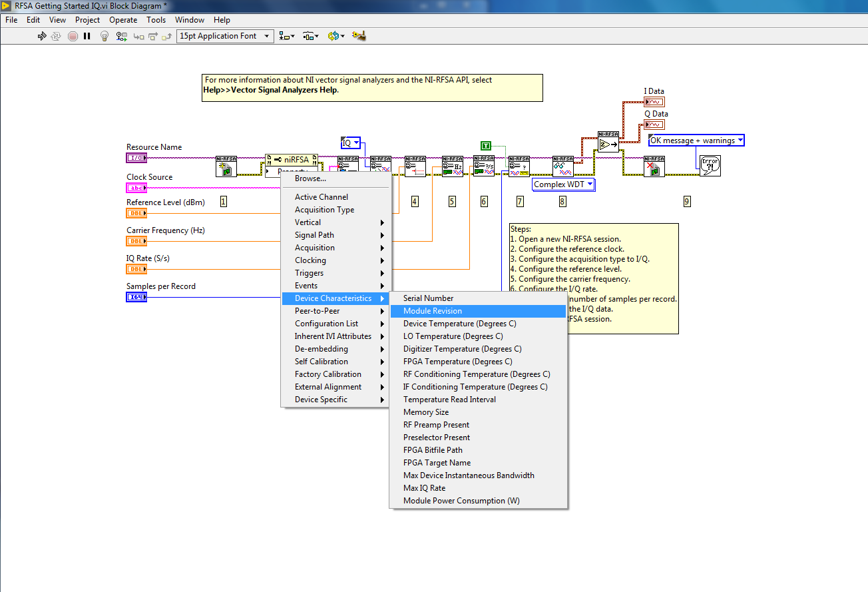
Task: Select the NI-RFSA Initialize session node
Action: coord(226,166)
